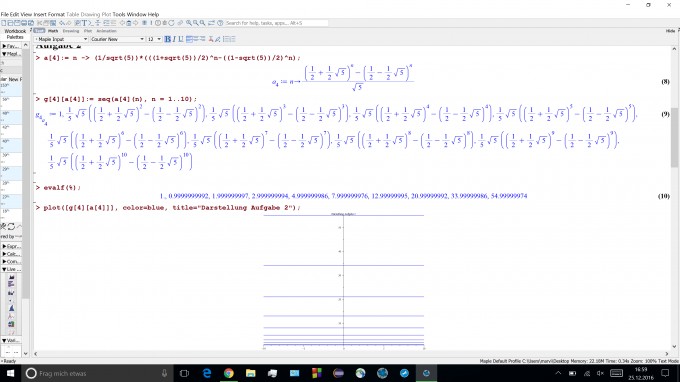Click the worksheet vertical scrollbar
This screenshot has height=382, width=680.
674,137
